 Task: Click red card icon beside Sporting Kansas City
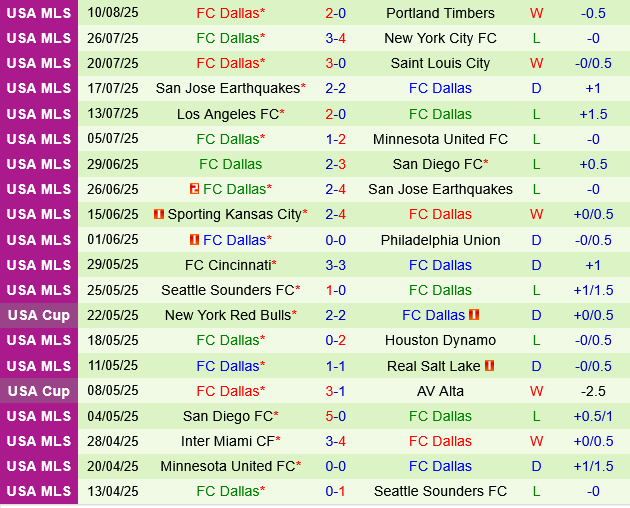pyautogui.click(x=158, y=214)
